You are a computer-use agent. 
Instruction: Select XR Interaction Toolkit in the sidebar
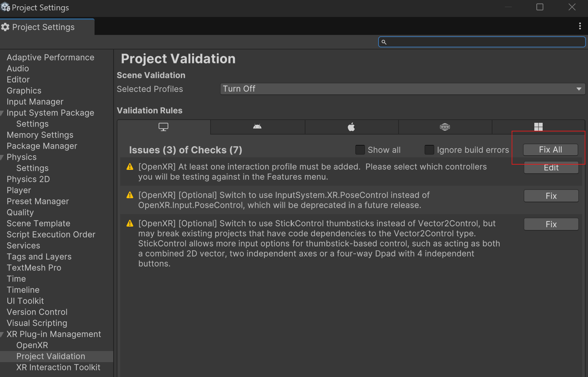pos(58,367)
